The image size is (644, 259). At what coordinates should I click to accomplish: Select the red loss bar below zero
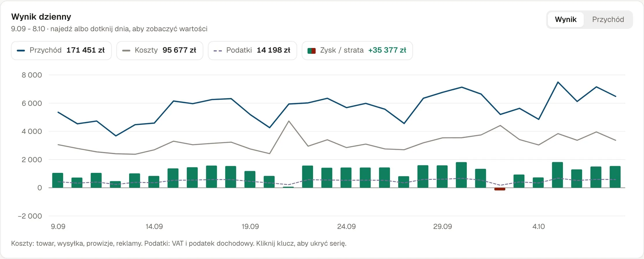click(x=500, y=189)
